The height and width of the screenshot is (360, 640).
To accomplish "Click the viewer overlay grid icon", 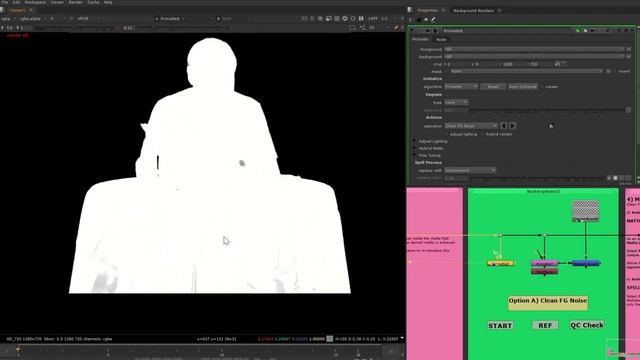I will (x=337, y=19).
